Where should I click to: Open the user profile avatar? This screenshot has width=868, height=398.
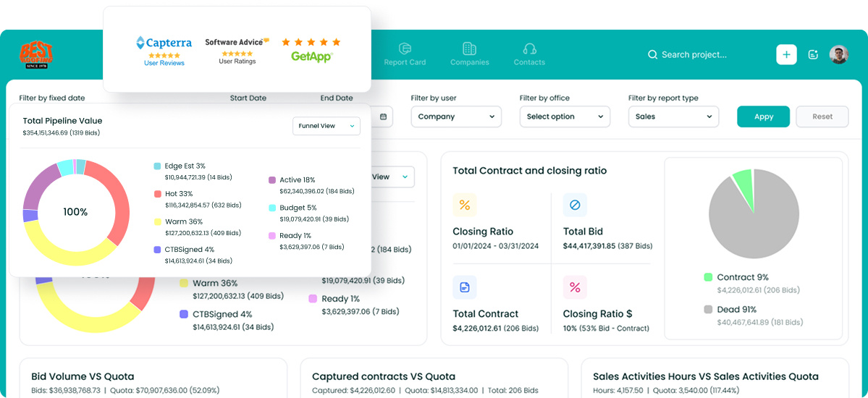click(838, 55)
